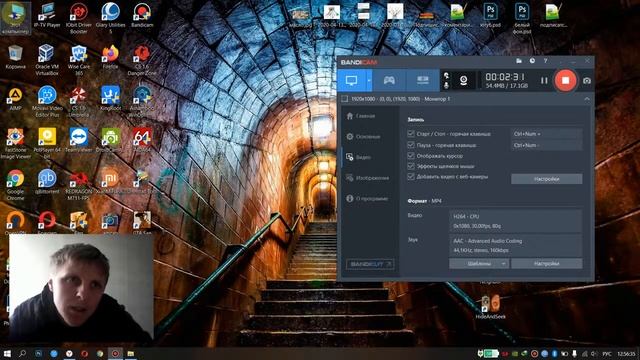Open File Explorer from the taskbar
The width and height of the screenshot is (640, 360).
pos(131,353)
